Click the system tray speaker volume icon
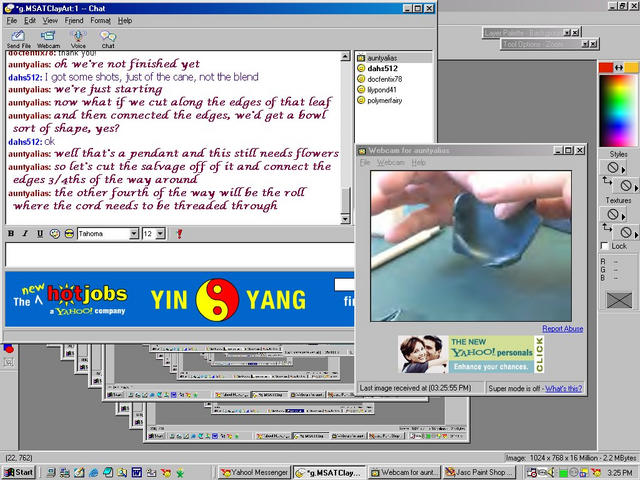This screenshot has width=640, height=480. point(551,473)
